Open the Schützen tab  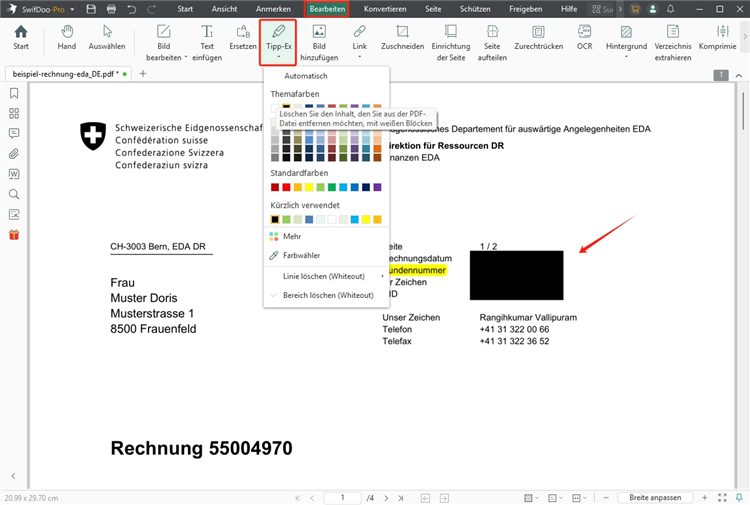[x=475, y=9]
